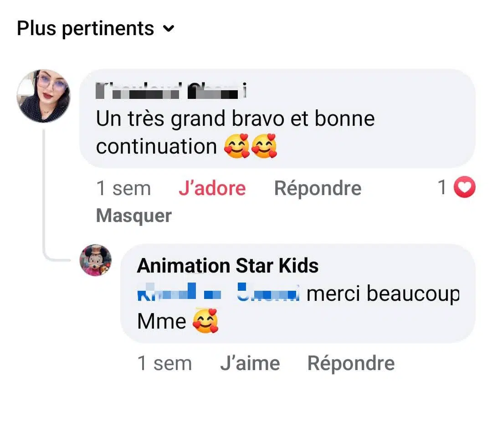Click the red heart reaction icon
The width and height of the screenshot is (492, 448).
465,188
